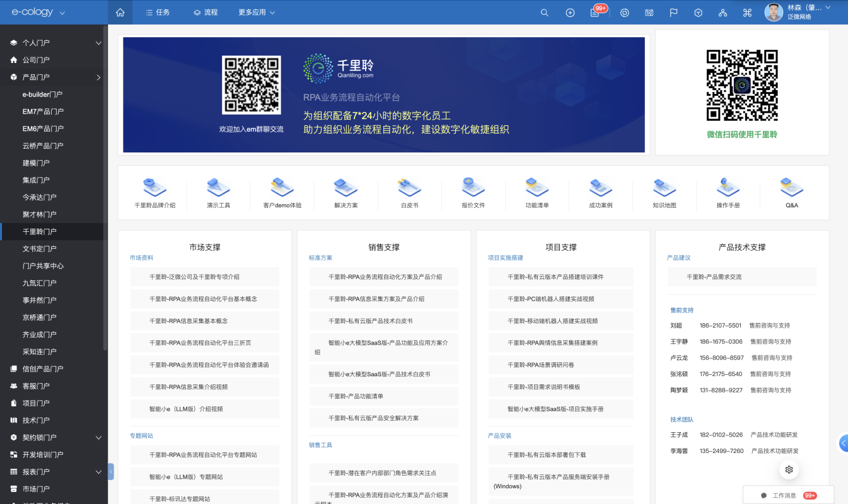Click the Q&A shortcut icon
848x504 pixels.
tap(791, 188)
